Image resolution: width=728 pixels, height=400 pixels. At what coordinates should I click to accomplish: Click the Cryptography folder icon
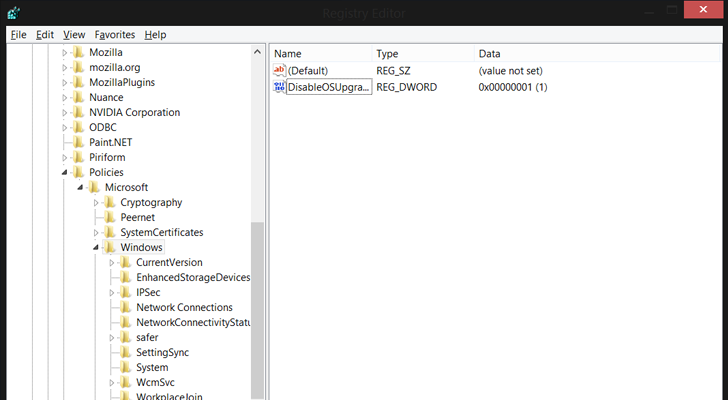pyautogui.click(x=110, y=202)
